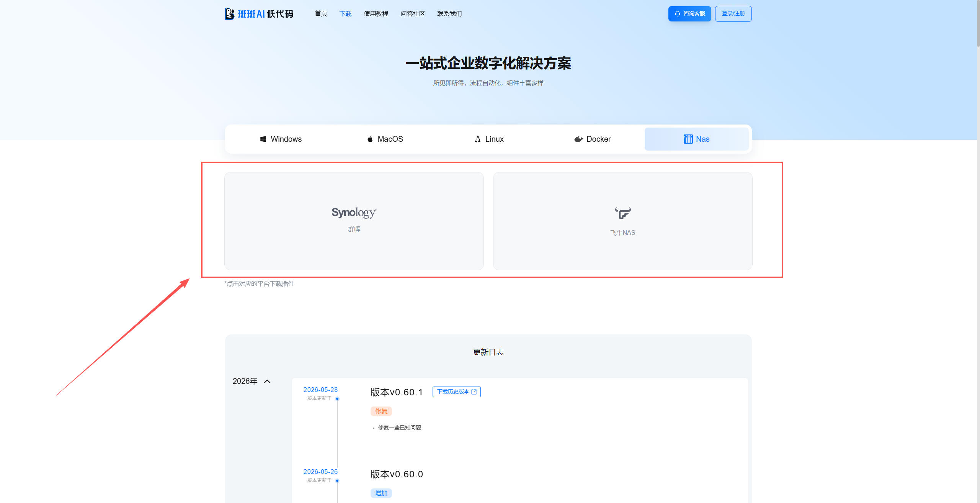Click the 增加 tag
980x503 pixels.
click(381, 493)
